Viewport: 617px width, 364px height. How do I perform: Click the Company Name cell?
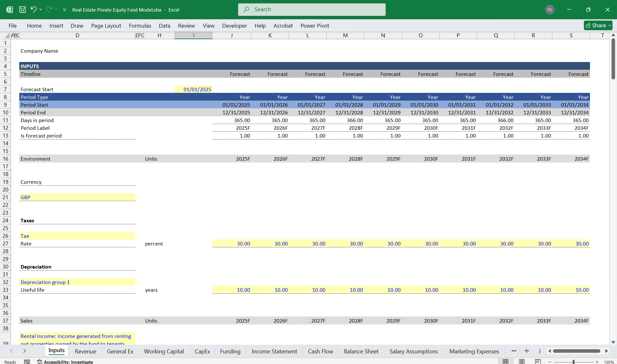point(77,51)
